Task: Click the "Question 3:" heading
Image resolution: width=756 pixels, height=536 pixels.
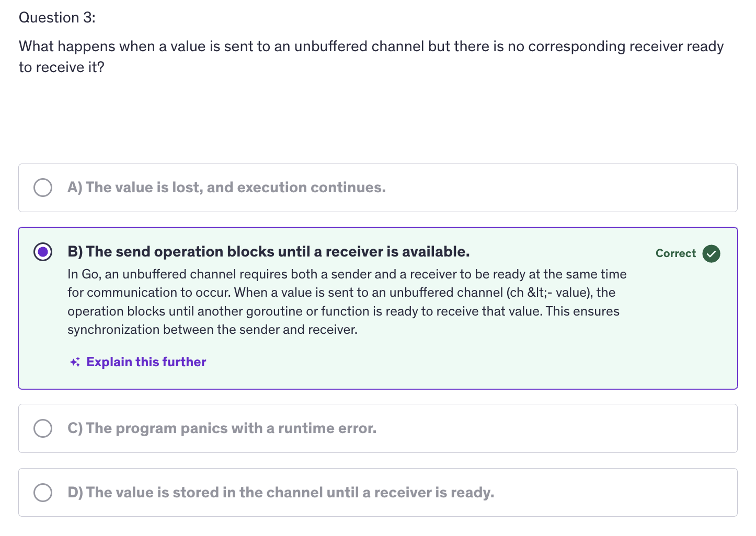Action: (58, 18)
